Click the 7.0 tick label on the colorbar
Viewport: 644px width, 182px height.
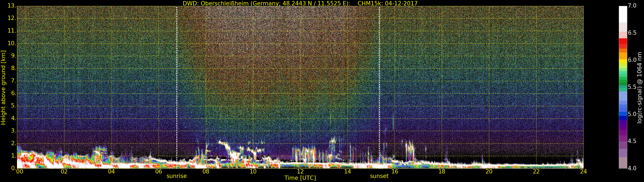pos(632,6)
